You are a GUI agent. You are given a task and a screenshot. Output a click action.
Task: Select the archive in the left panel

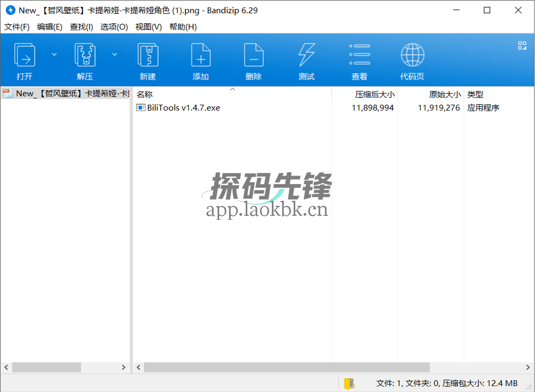click(x=65, y=93)
